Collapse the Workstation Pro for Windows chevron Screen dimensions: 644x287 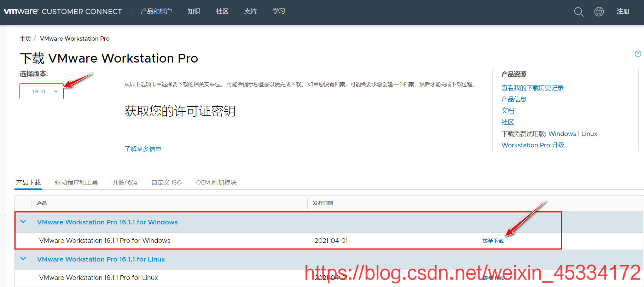[x=23, y=222]
